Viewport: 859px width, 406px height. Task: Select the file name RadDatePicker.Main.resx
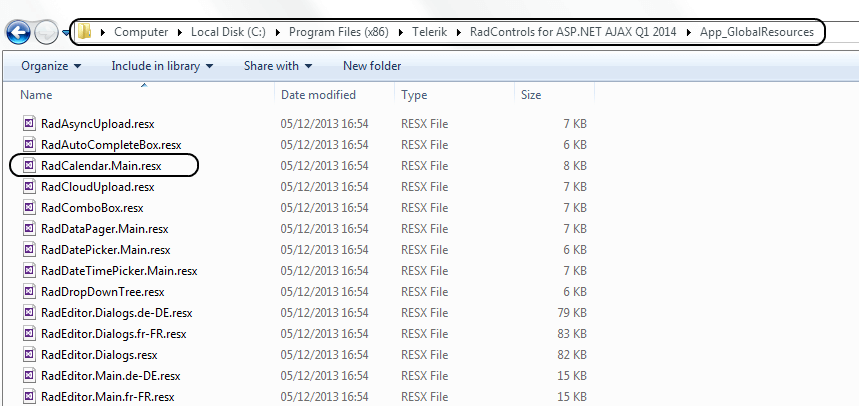point(105,250)
